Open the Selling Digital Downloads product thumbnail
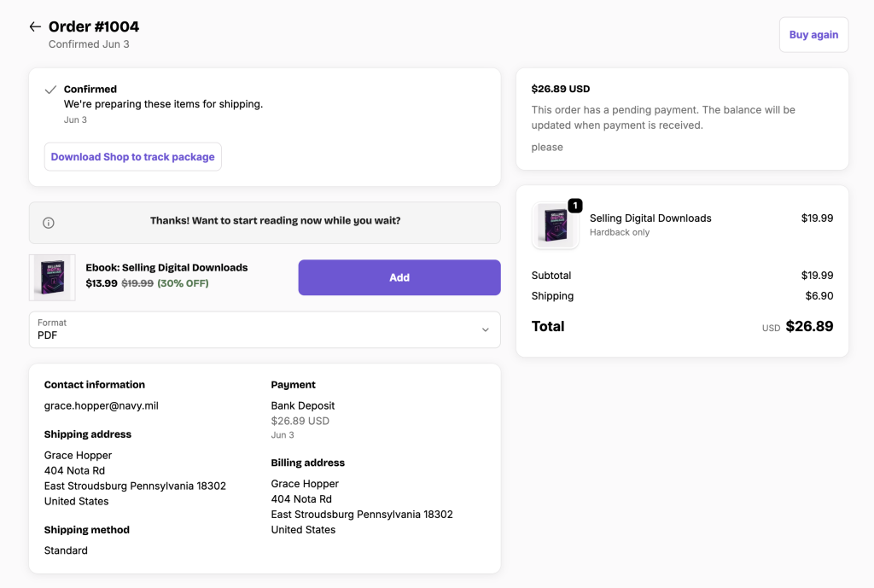874x588 pixels. pyautogui.click(x=555, y=225)
